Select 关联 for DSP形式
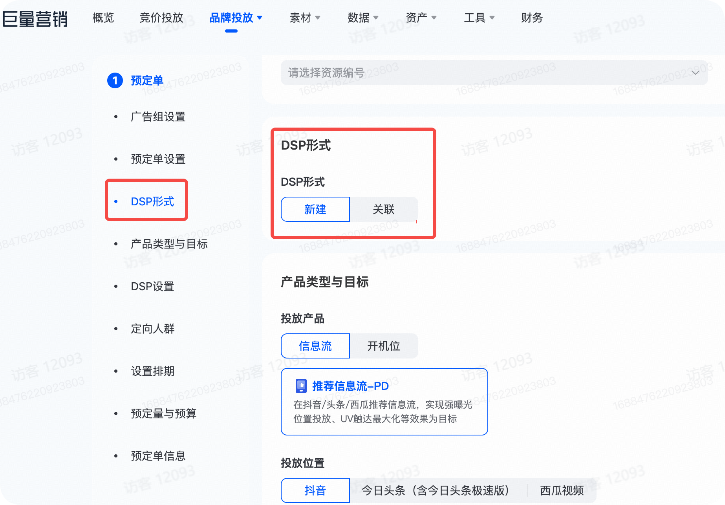 click(x=384, y=209)
